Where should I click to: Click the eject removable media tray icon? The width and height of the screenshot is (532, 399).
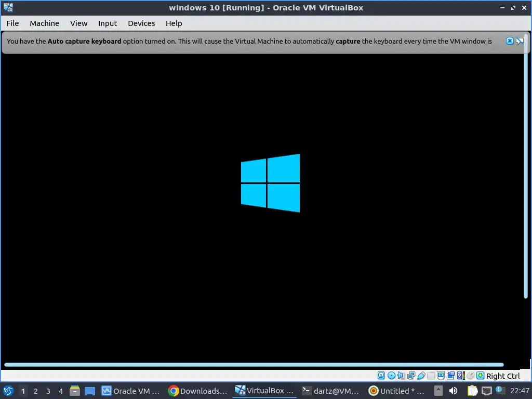pyautogui.click(x=438, y=391)
